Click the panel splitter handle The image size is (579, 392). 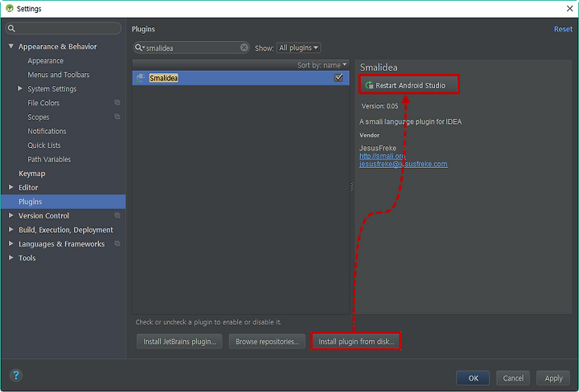pyautogui.click(x=351, y=187)
